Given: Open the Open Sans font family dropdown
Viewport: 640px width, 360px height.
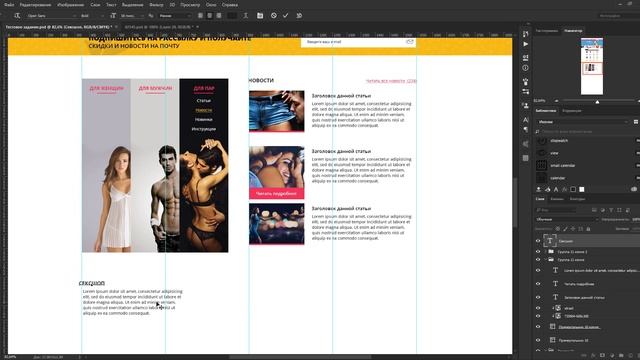Looking at the screenshot, I should pos(51,16).
